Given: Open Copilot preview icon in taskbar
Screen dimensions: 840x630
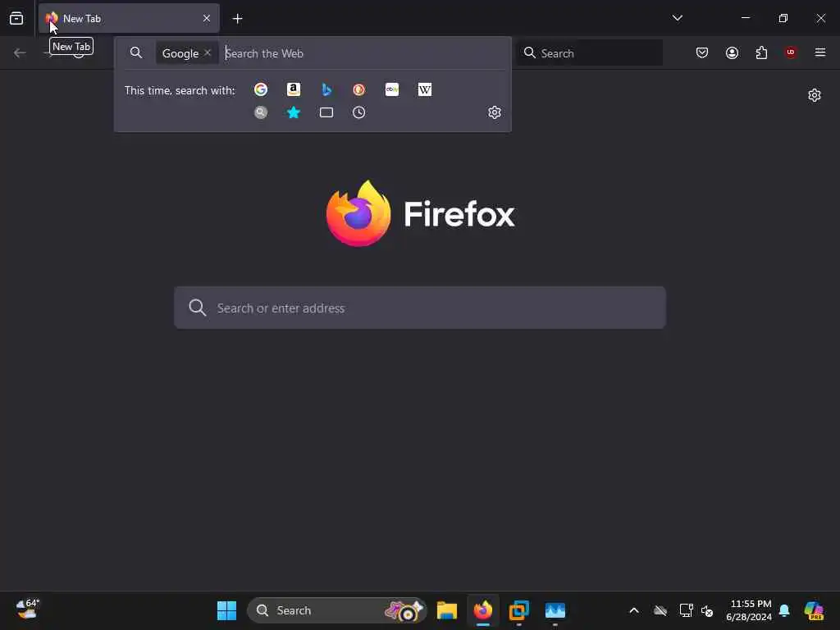Looking at the screenshot, I should (x=815, y=610).
